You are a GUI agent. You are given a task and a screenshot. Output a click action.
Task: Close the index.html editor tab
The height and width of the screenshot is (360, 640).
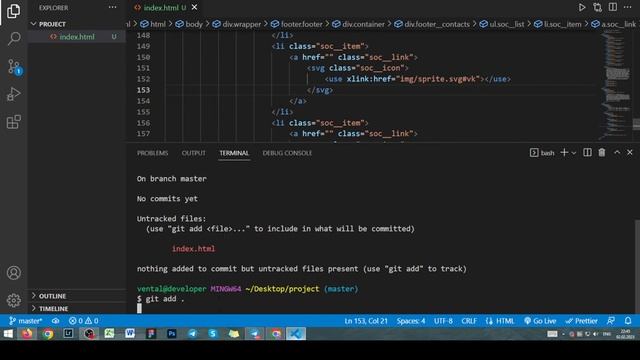pyautogui.click(x=195, y=7)
